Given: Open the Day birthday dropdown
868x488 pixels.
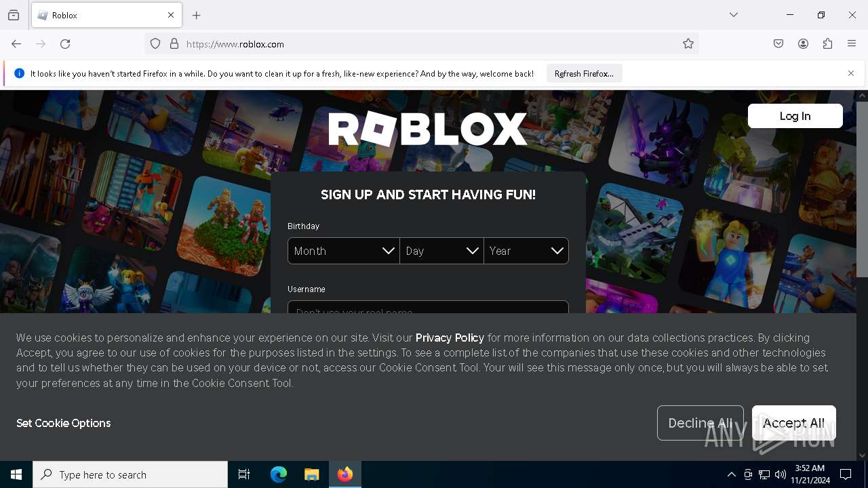Looking at the screenshot, I should 441,251.
